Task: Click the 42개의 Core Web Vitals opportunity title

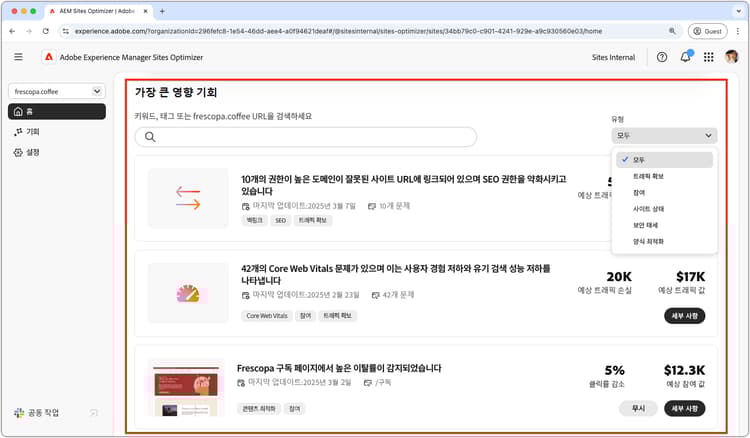Action: tap(396, 274)
